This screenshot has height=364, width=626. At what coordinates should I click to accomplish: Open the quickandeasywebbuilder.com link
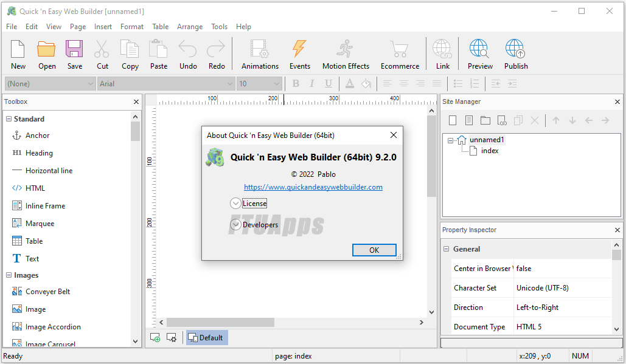point(313,187)
